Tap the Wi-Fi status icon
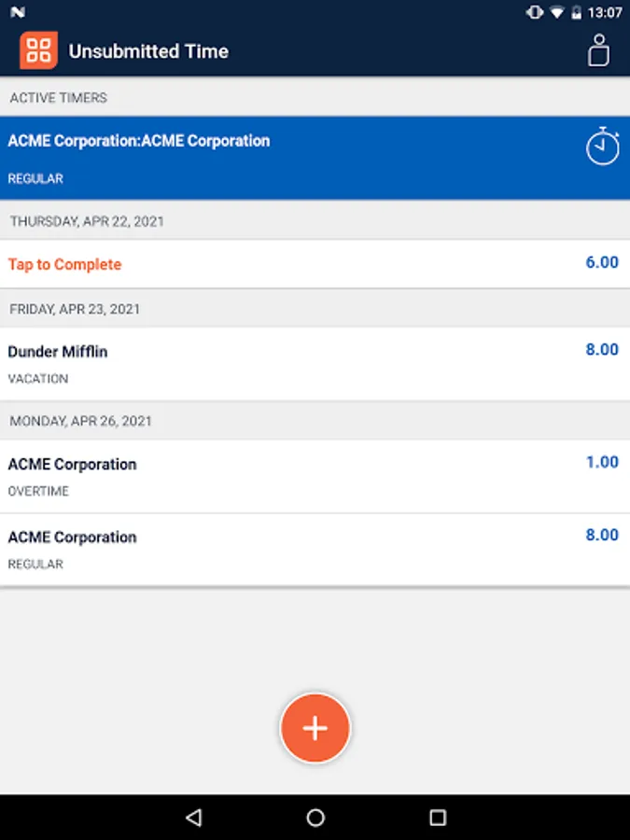 coord(557,12)
